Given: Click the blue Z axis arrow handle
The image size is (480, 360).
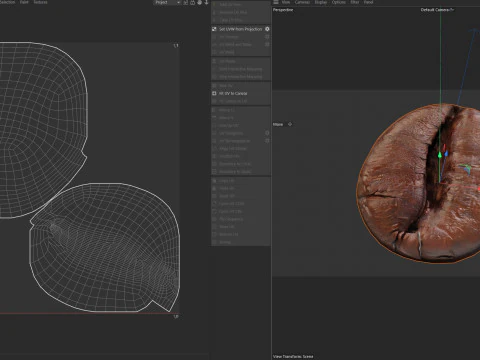Looking at the screenshot, I should [x=446, y=154].
